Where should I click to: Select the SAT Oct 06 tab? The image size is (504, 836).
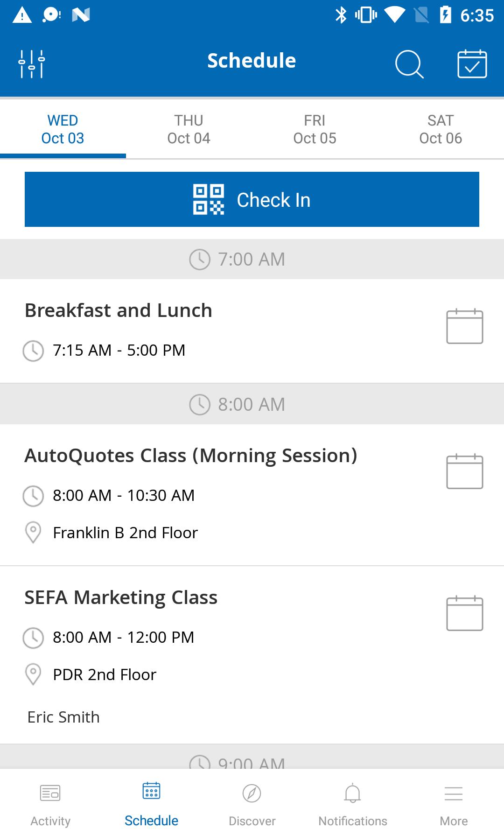coord(441,129)
